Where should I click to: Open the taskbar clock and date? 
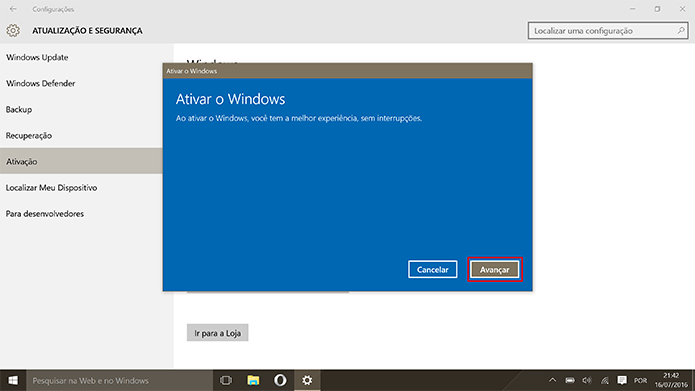tap(671, 380)
